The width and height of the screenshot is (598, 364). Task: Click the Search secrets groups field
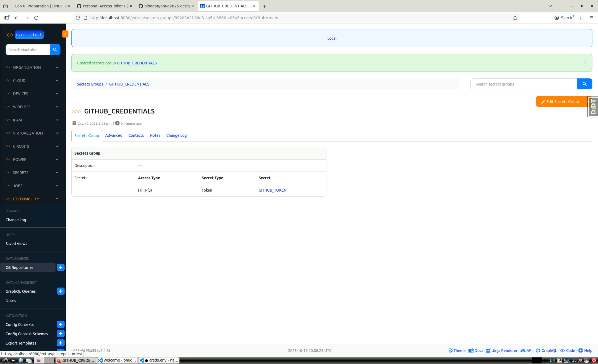point(524,84)
